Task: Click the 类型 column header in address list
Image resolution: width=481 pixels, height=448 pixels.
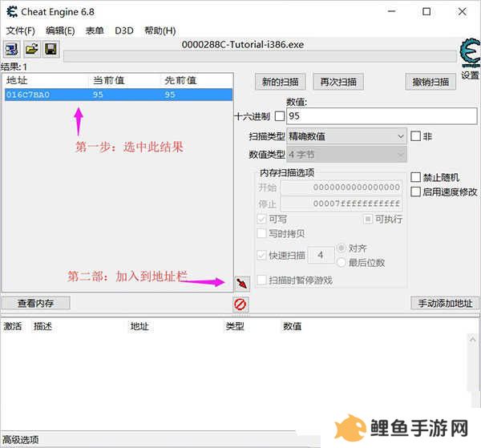Action: (x=235, y=326)
